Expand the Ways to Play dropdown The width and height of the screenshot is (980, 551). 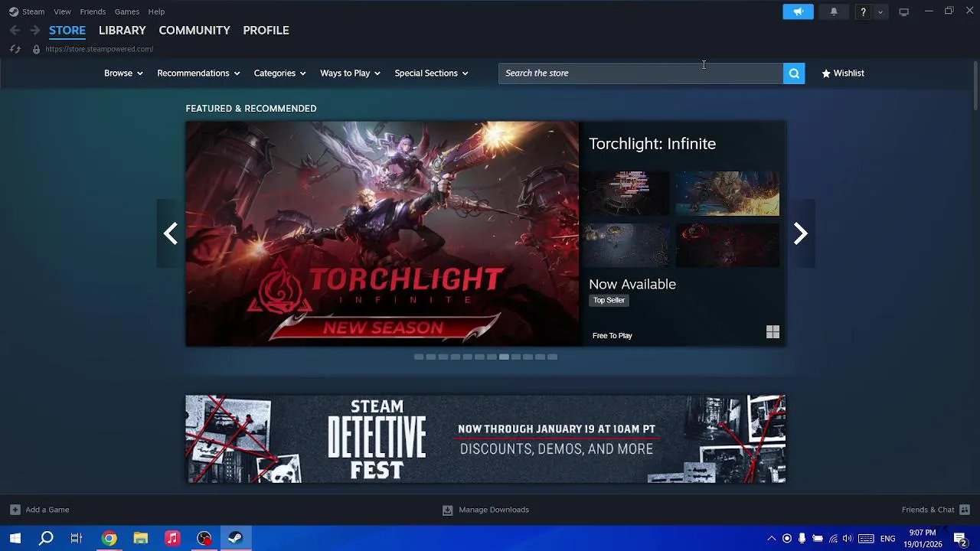pos(350,73)
